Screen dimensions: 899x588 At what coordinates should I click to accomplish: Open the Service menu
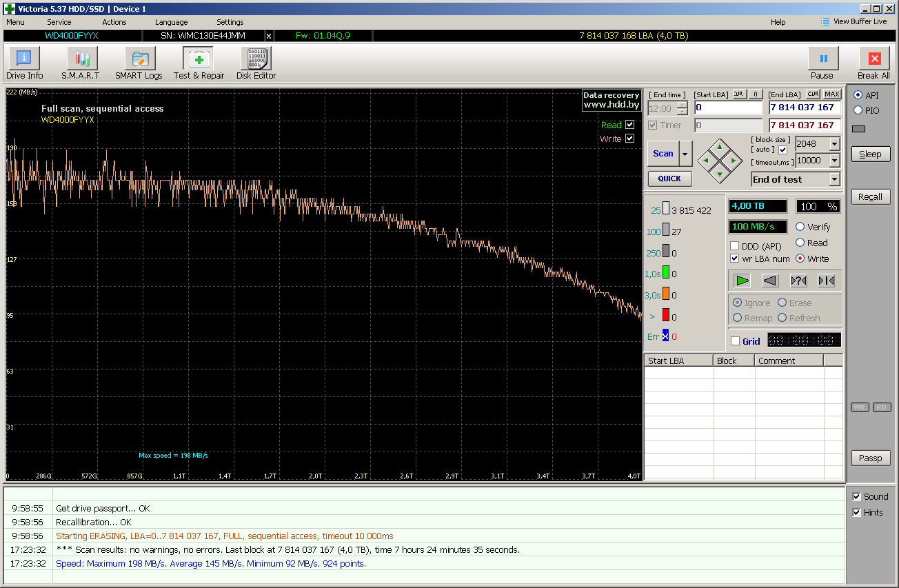tap(59, 22)
